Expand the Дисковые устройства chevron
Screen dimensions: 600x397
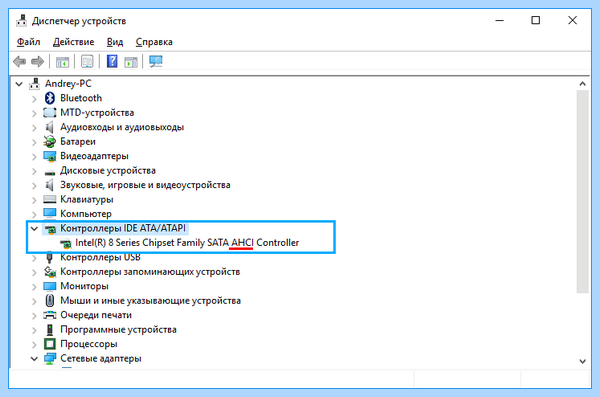coord(34,171)
